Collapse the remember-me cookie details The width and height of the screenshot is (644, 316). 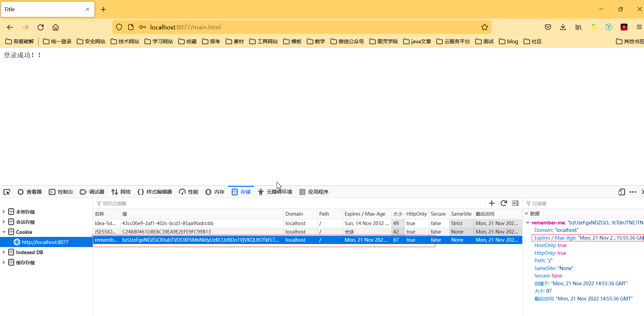(x=528, y=222)
